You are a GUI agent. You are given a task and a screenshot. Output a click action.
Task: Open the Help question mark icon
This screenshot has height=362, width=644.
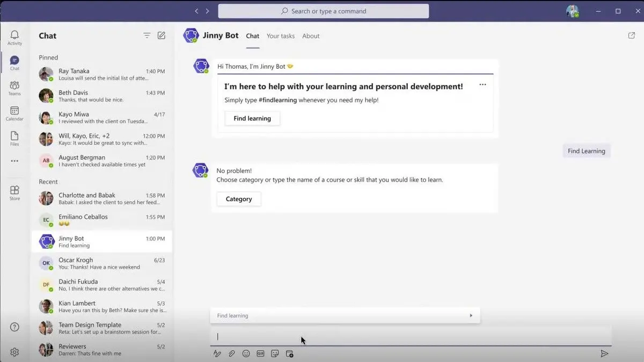click(14, 327)
